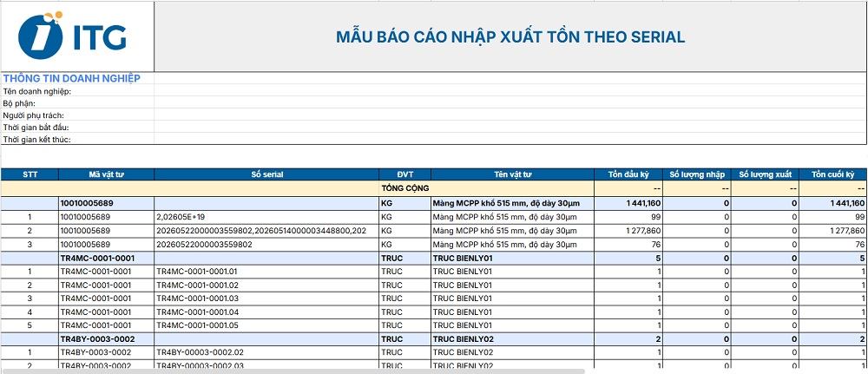Image resolution: width=868 pixels, height=374 pixels.
Task: Select the bold group cell 'TR4MC-0001-0001'
Action: [106, 258]
